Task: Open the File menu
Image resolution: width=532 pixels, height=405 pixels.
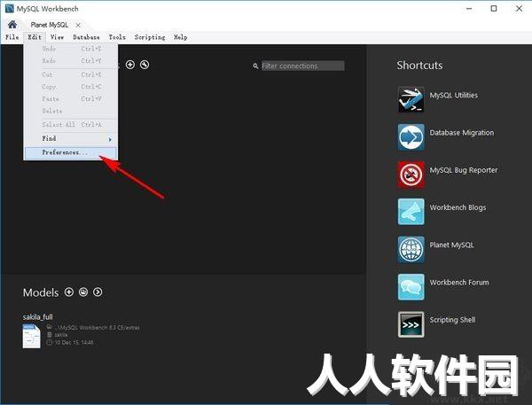Action: (12, 37)
